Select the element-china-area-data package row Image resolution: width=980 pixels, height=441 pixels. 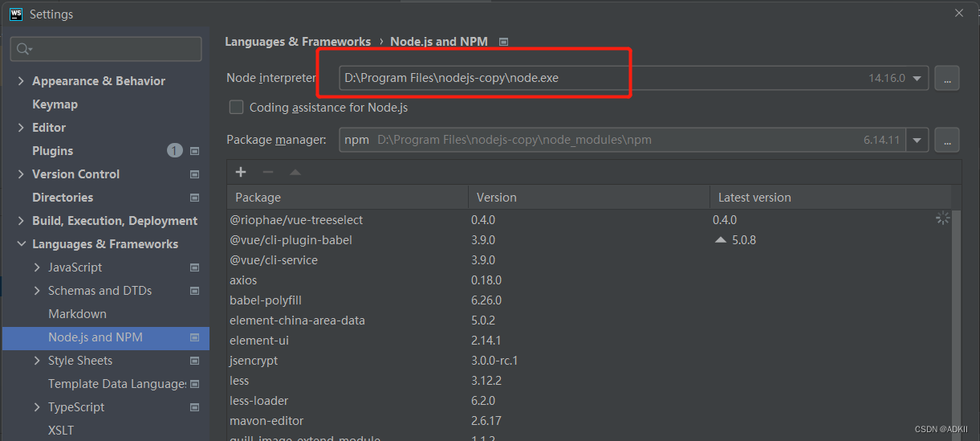(x=589, y=321)
